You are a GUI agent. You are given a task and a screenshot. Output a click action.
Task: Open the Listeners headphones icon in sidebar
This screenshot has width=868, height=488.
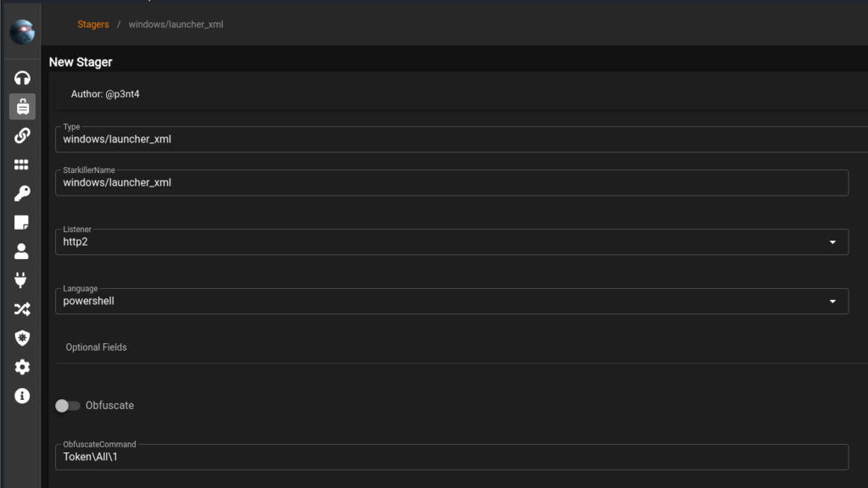click(x=22, y=78)
